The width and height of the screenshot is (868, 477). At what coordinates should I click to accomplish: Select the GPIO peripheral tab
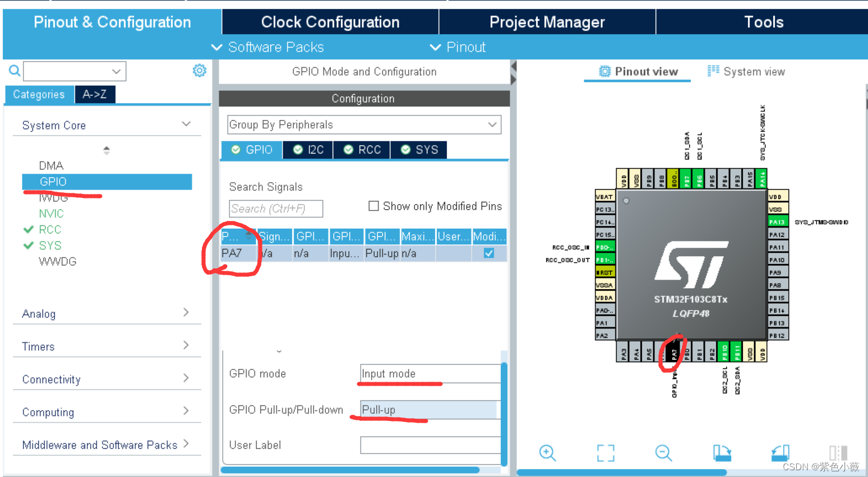click(x=252, y=150)
